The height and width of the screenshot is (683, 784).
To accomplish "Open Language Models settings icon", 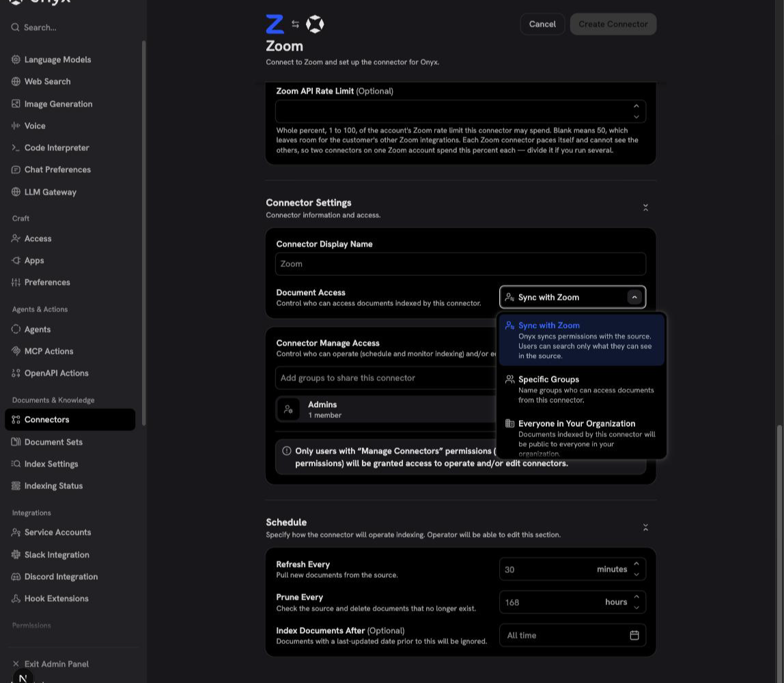I will pyautogui.click(x=16, y=59).
